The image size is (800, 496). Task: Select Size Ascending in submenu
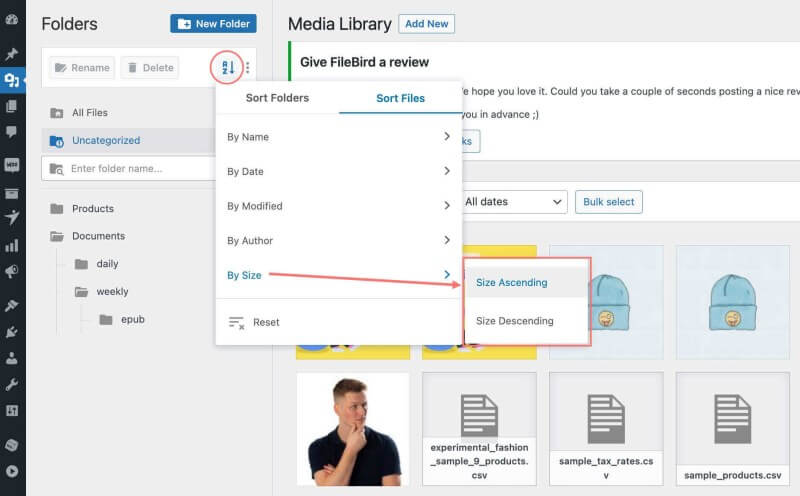[x=527, y=283]
